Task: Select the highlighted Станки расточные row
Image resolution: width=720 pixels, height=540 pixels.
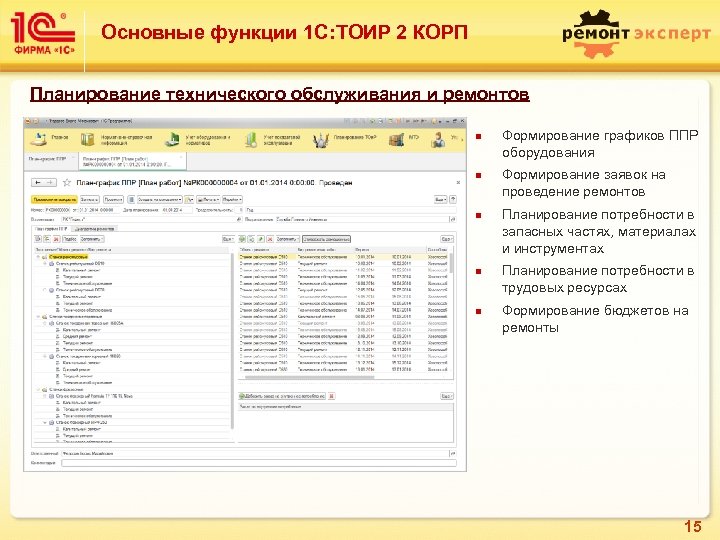Action: (x=68, y=257)
